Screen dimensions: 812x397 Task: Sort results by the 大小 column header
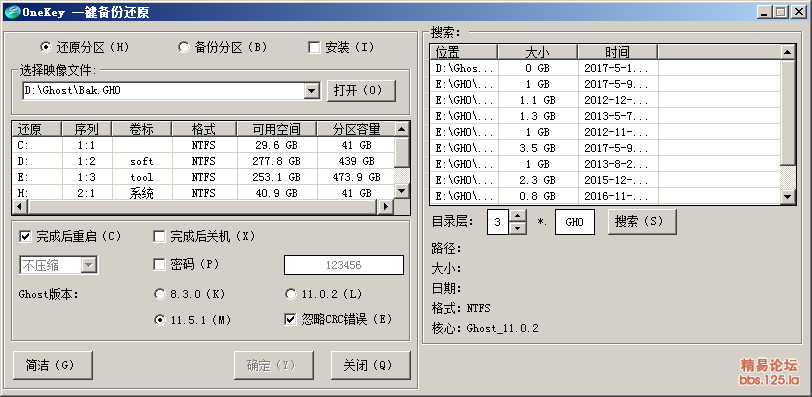pyautogui.click(x=538, y=52)
